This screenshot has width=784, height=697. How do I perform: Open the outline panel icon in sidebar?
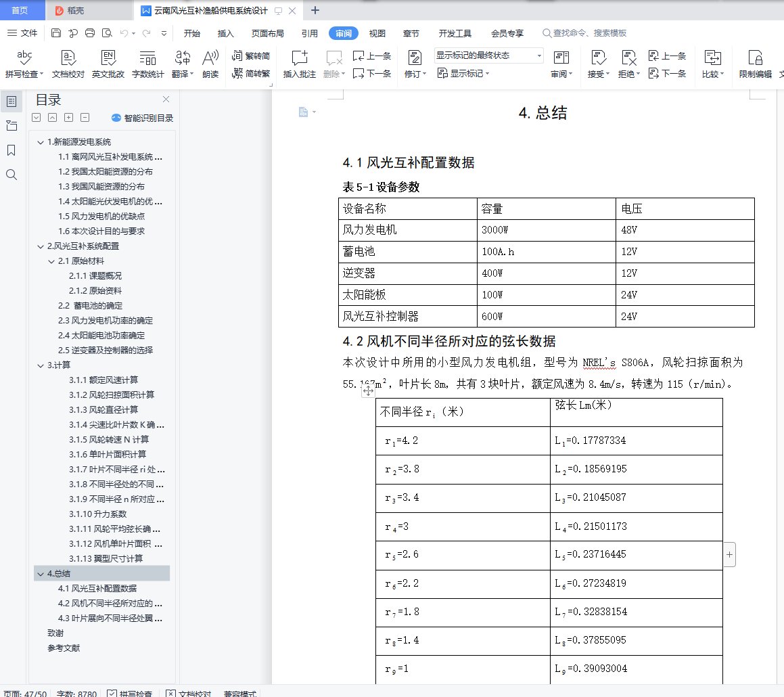(11, 102)
